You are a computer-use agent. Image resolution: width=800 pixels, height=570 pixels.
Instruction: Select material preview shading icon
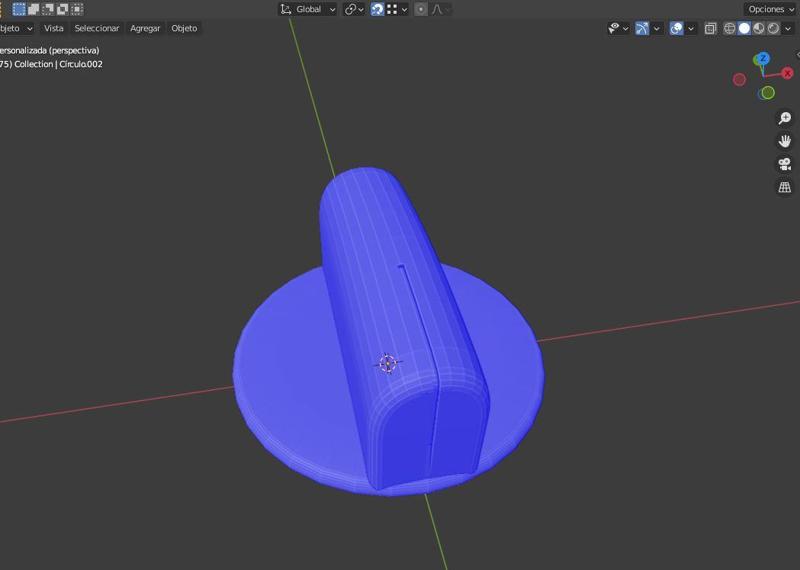pos(759,29)
